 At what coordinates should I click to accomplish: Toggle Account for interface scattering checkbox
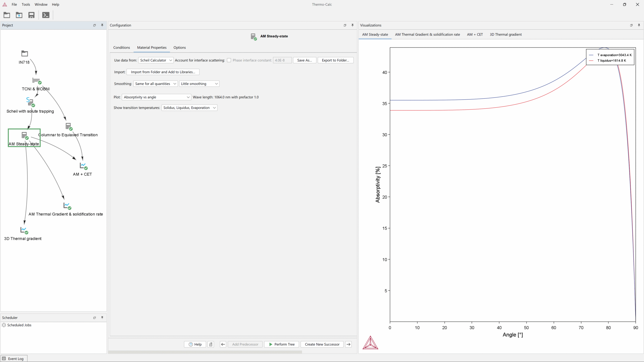click(x=229, y=60)
